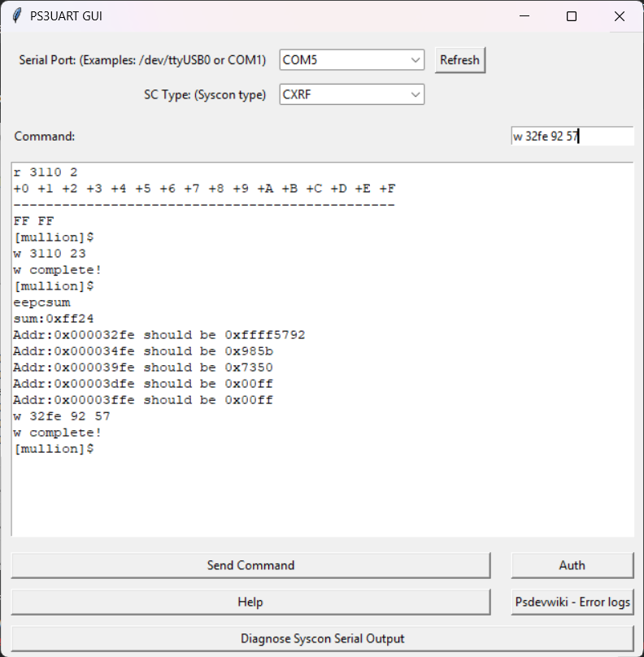The width and height of the screenshot is (644, 657).
Task: Close the PS3UART GUI window
Action: pos(620,16)
